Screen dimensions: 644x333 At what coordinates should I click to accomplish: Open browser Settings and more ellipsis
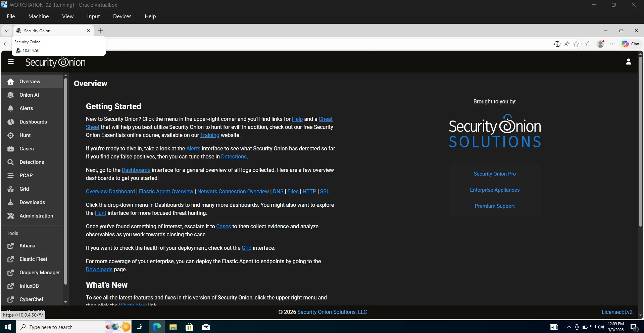click(x=612, y=44)
